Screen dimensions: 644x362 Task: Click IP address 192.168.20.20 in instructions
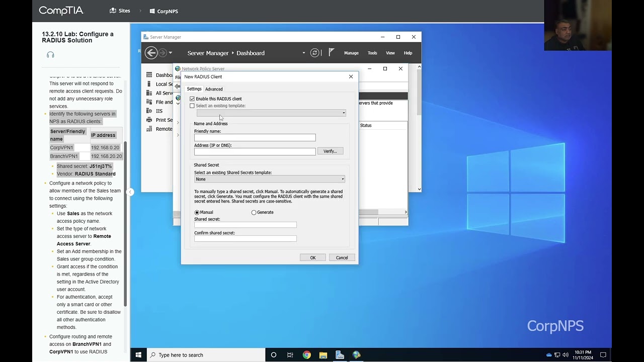click(107, 156)
